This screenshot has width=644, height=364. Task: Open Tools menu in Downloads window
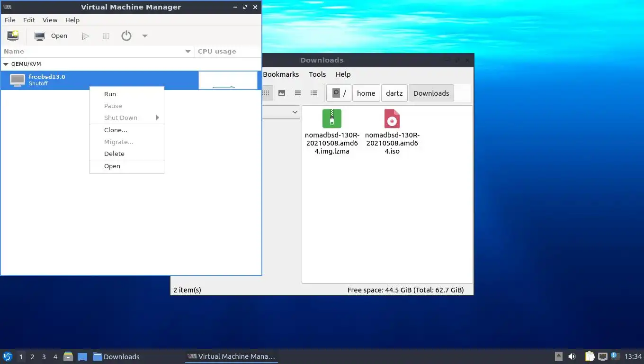(317, 74)
